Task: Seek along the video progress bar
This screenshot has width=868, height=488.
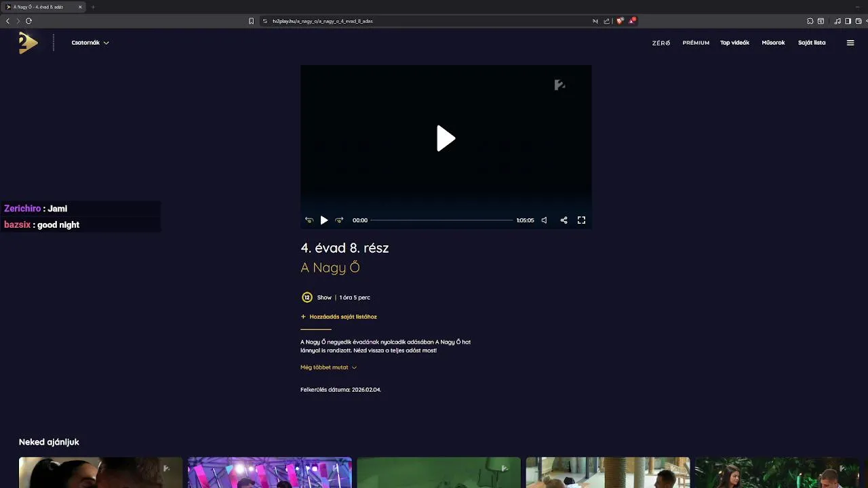Action: point(441,220)
